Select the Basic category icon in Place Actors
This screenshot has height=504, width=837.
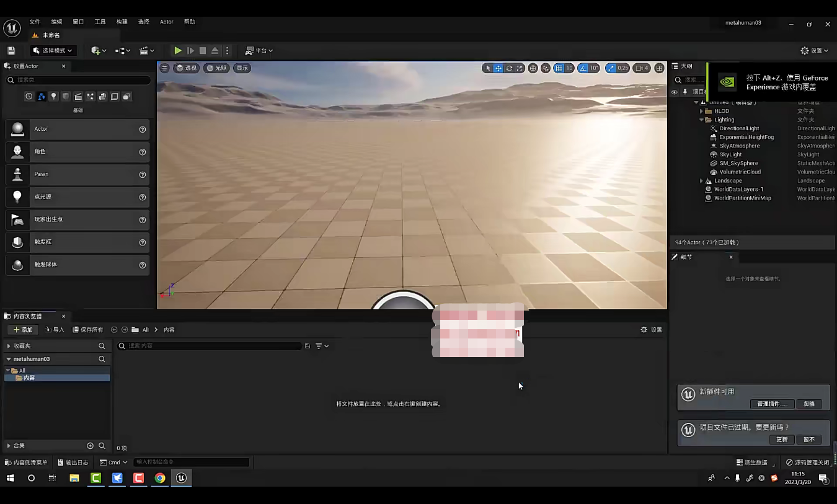tap(42, 97)
